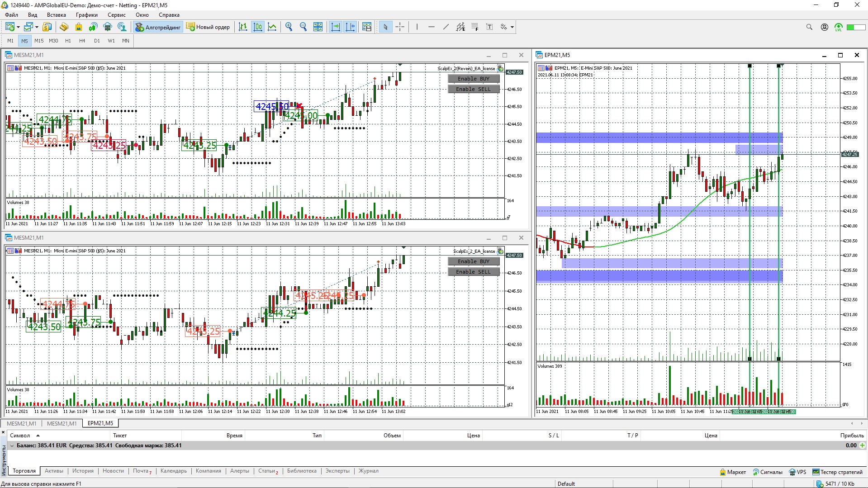Viewport: 868px width, 488px height.
Task: Expand the shapes and objects dropdown arrow
Action: (512, 27)
